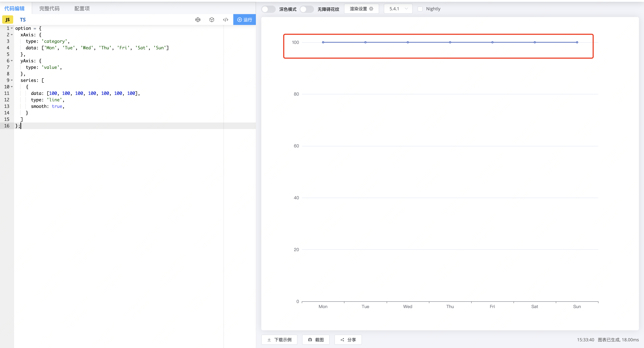Screen dimensions: 644x348
Task: Click the 图表已生成 status text
Action: coord(618,340)
